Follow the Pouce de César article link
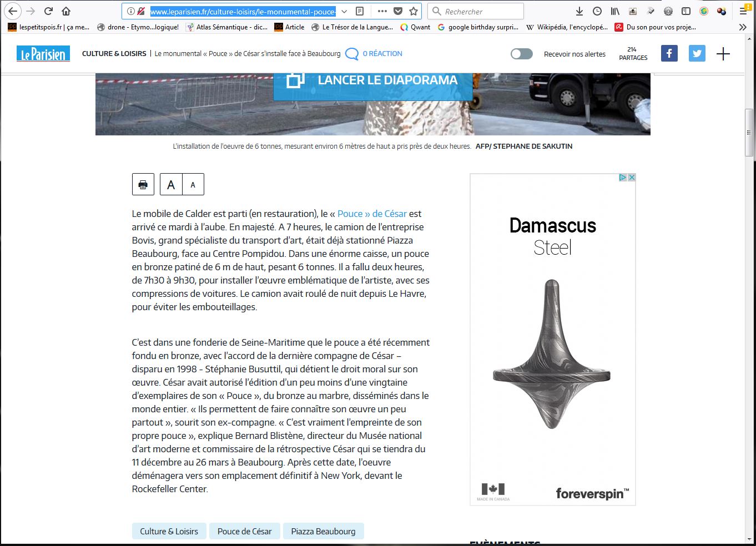The width and height of the screenshot is (756, 546). coord(372,214)
